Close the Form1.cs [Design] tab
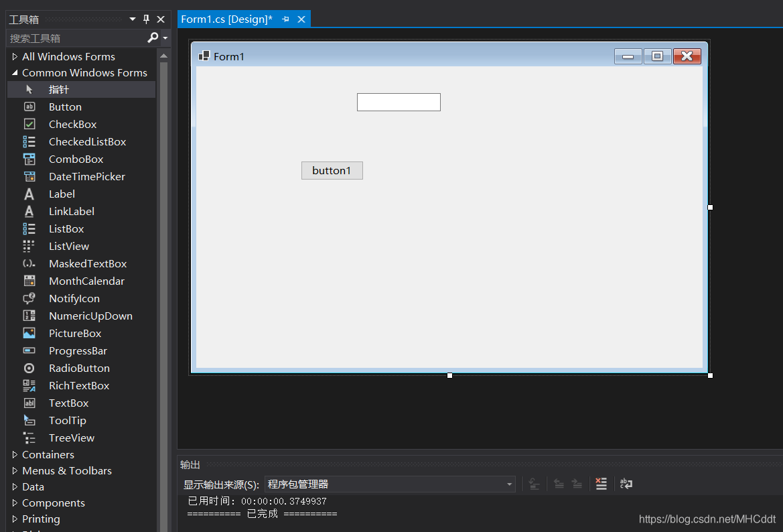The width and height of the screenshot is (783, 532). click(301, 19)
